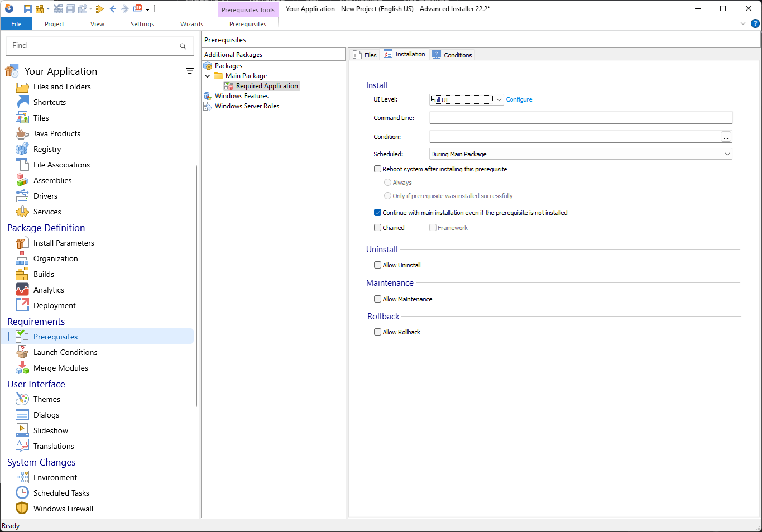The width and height of the screenshot is (762, 532).
Task: Switch to the Conditions tab
Action: pos(452,55)
